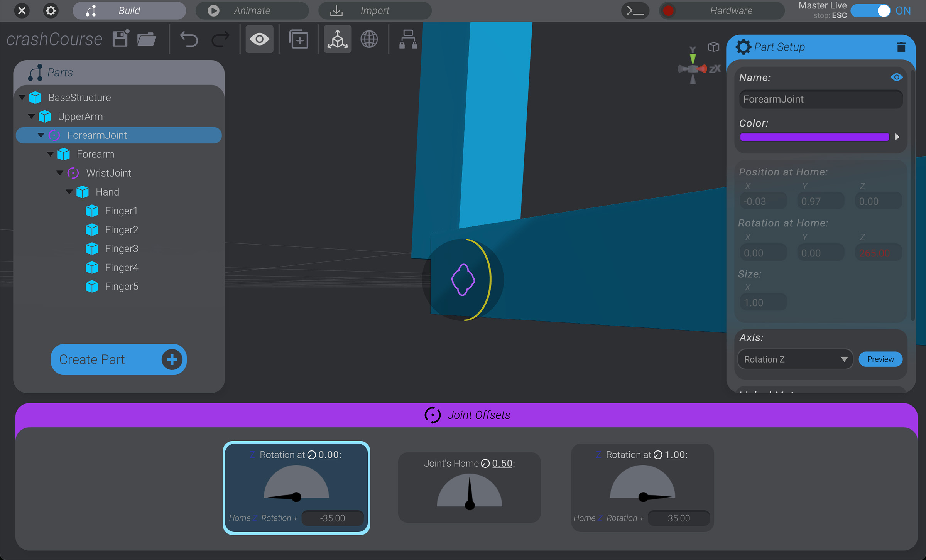Image resolution: width=926 pixels, height=560 pixels.
Task: Open the Import menu
Action: [375, 10]
